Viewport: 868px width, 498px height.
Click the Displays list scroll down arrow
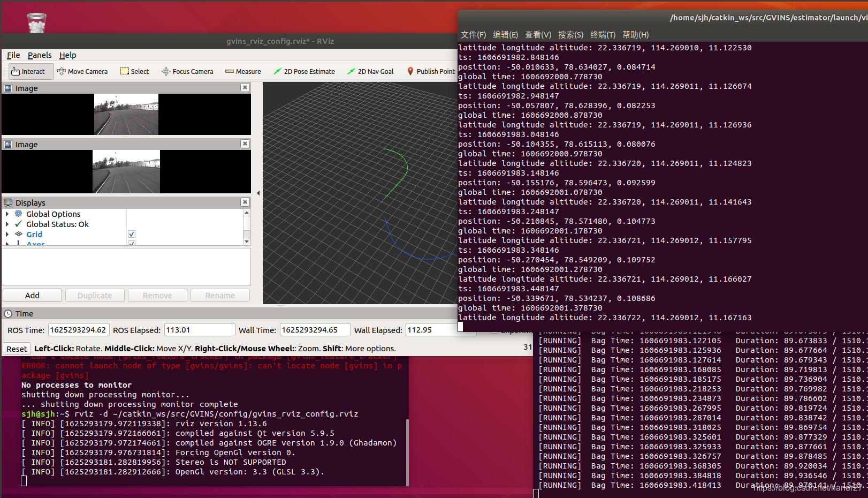coord(247,242)
